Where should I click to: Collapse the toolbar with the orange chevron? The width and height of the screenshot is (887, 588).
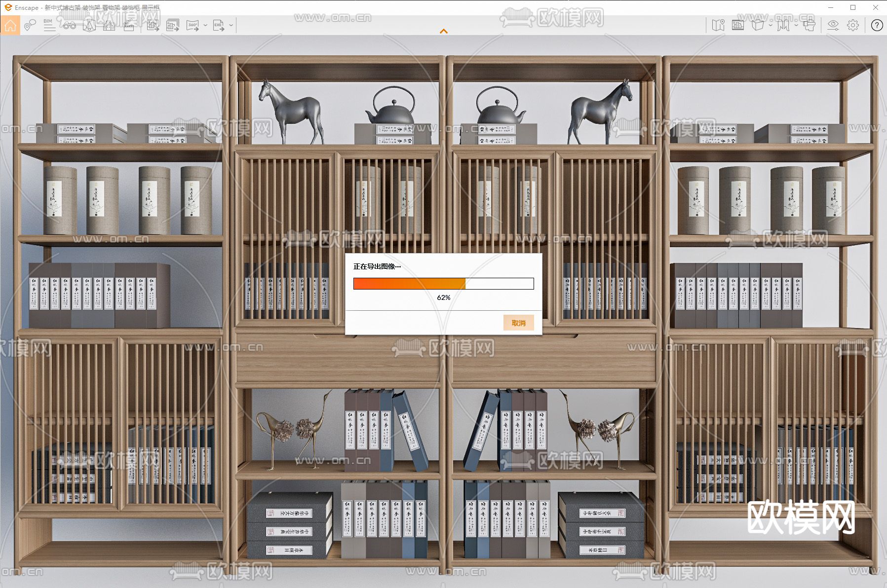pyautogui.click(x=444, y=31)
